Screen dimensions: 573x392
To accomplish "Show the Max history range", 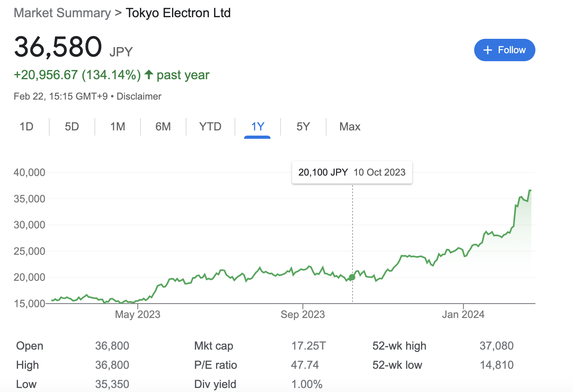I will coord(350,127).
